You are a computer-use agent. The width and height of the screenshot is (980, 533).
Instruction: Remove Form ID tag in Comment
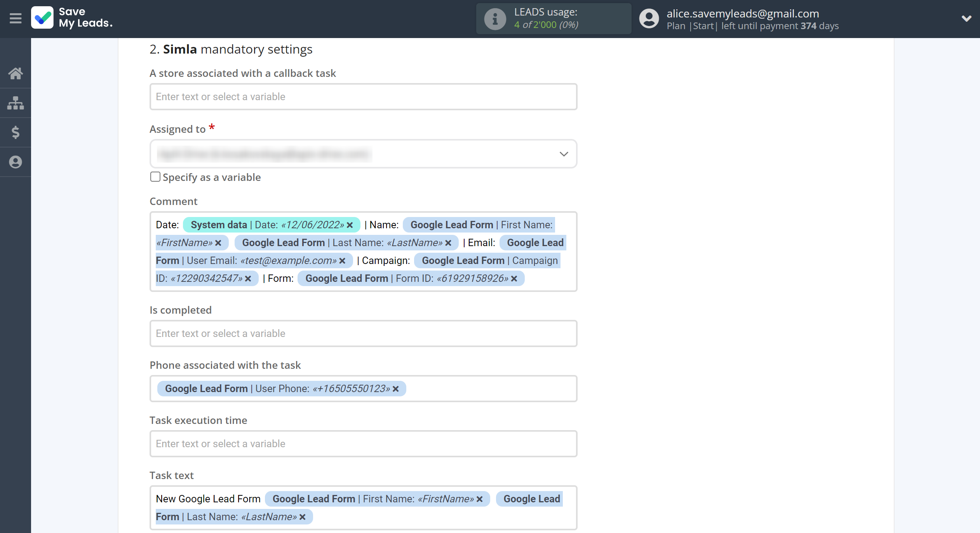514,279
